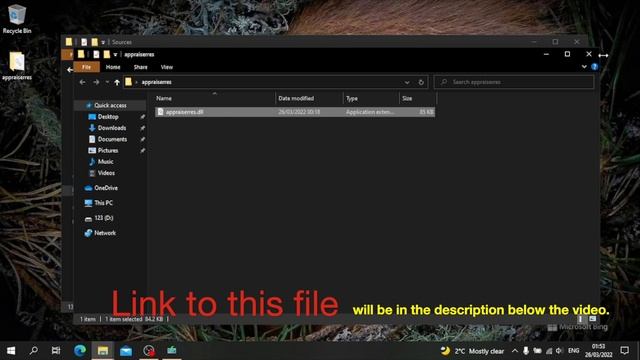Open Desktop in navigation pane

click(108, 117)
